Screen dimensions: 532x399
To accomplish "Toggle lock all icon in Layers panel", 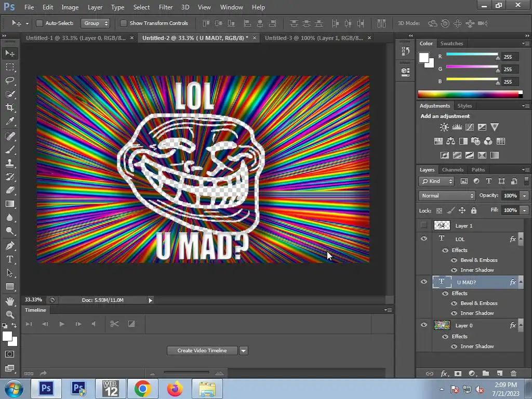I will [474, 210].
